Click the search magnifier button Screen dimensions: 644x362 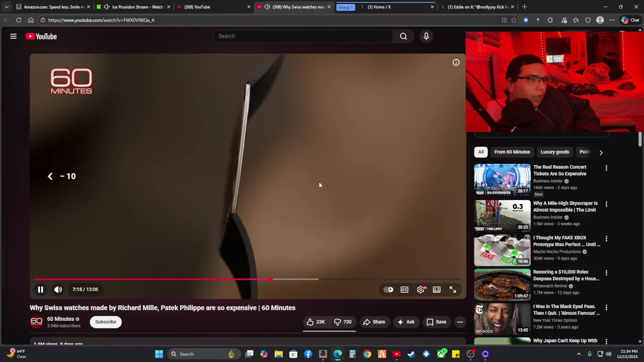(x=404, y=36)
